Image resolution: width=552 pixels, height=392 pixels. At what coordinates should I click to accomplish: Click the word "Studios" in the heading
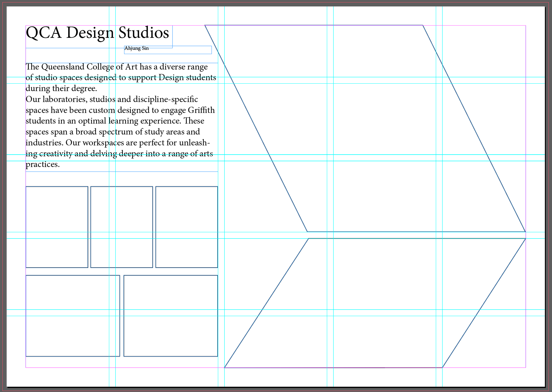(143, 33)
